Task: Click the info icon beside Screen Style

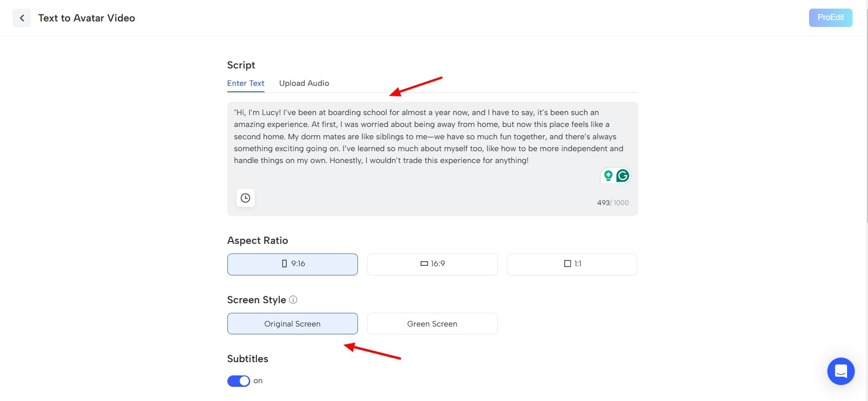Action: tap(293, 300)
